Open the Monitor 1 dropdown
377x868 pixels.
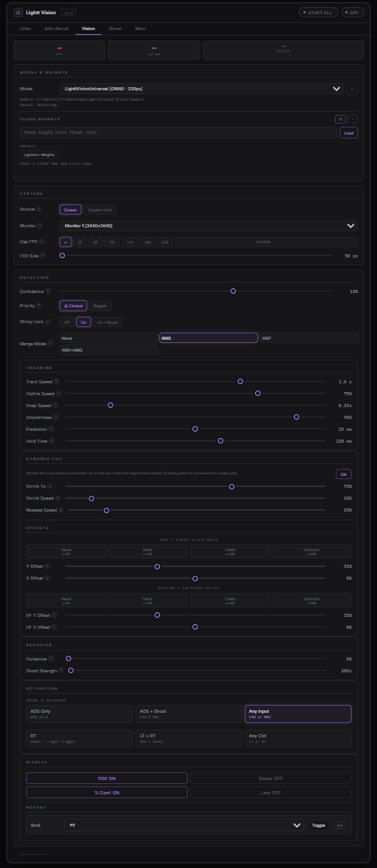coord(208,226)
